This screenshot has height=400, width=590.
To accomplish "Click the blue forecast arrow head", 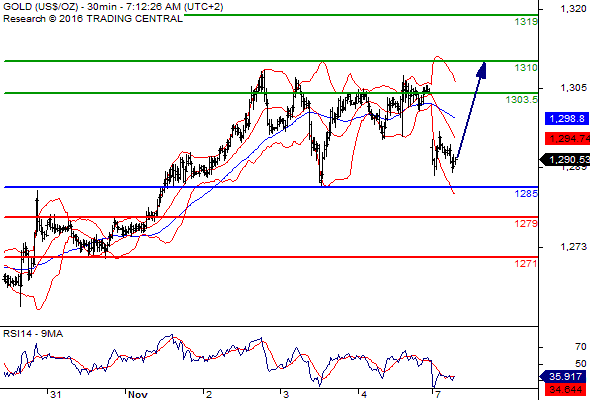I will (482, 70).
